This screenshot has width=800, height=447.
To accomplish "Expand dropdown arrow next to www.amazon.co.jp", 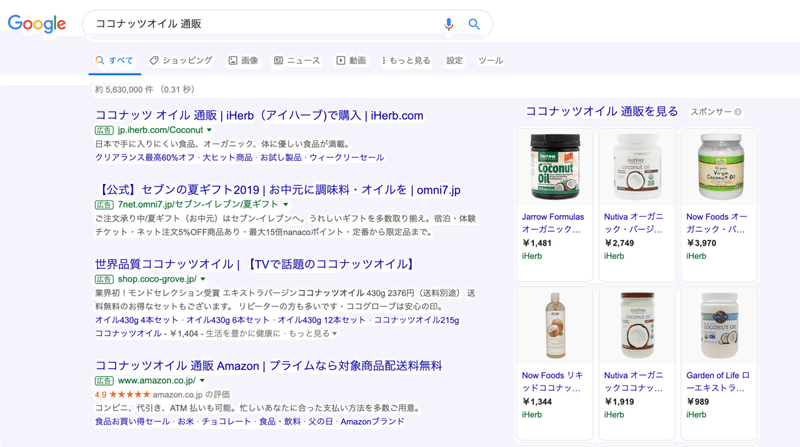I will [x=203, y=381].
